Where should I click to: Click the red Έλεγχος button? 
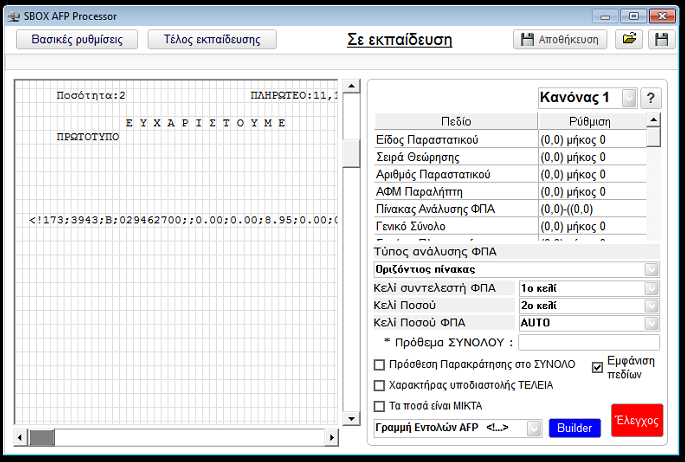click(637, 420)
